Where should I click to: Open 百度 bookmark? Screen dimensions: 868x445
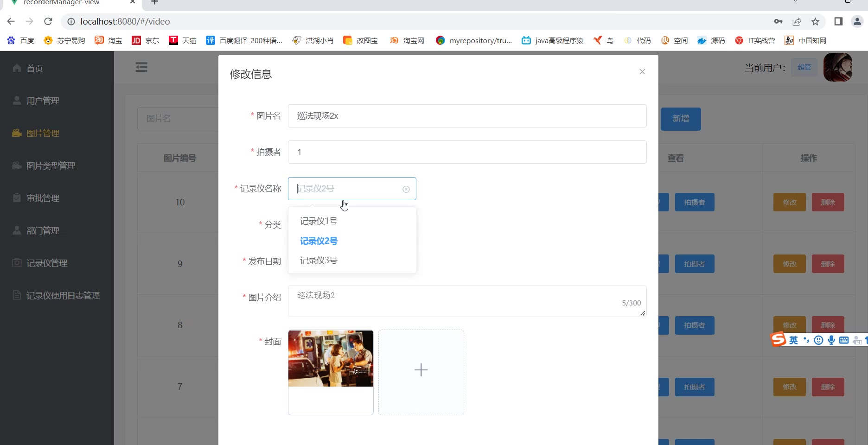21,40
